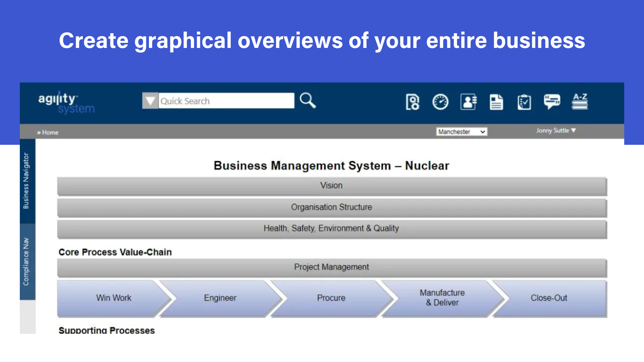Image resolution: width=644 pixels, height=362 pixels.
Task: Open the A-Z index icon
Action: (x=580, y=101)
